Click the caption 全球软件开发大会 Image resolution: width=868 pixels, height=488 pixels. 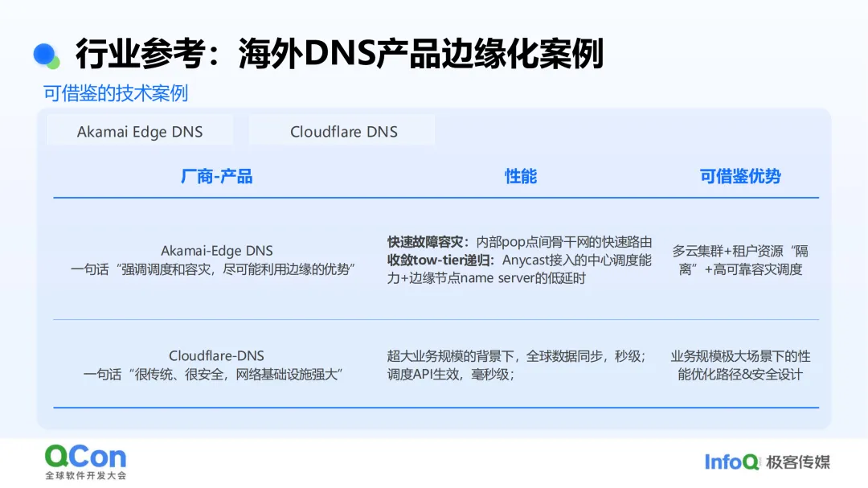coord(86,475)
